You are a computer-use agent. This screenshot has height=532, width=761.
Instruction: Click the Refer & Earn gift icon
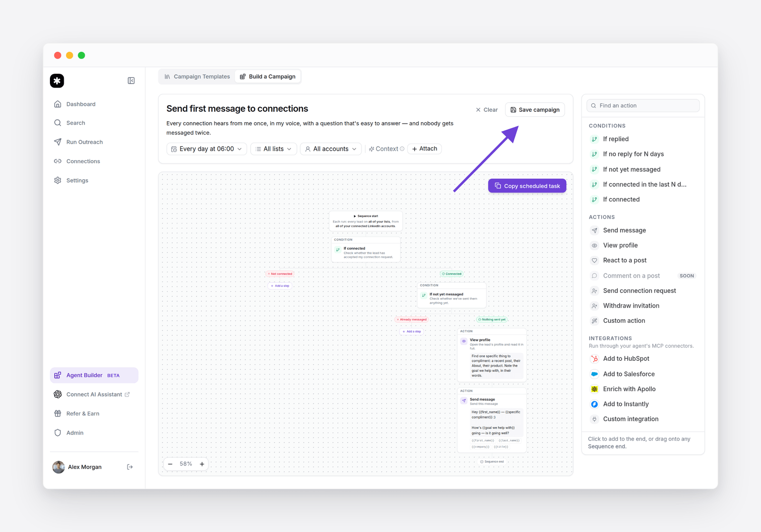coord(58,414)
